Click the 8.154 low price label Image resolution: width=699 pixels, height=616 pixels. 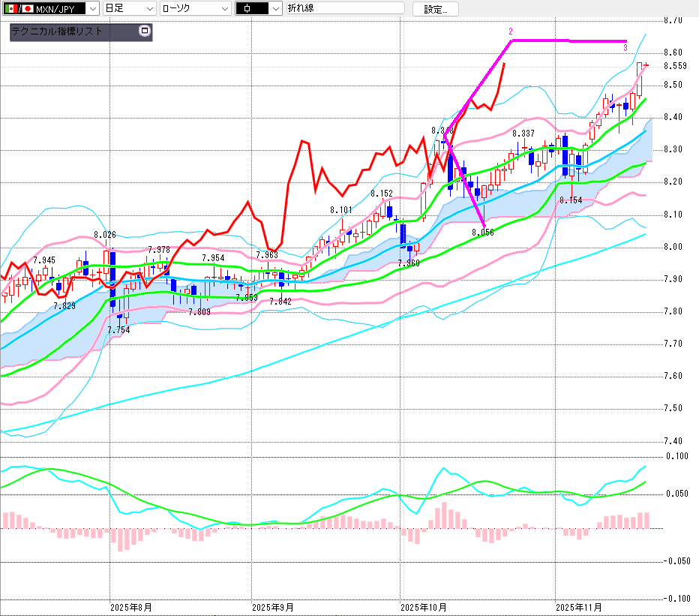570,200
